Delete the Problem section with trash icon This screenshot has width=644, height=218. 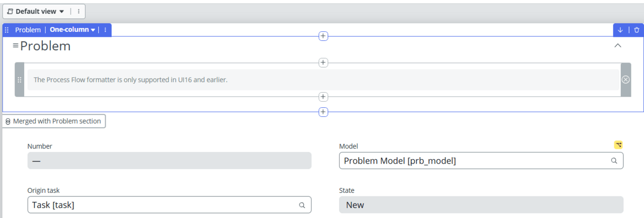636,30
